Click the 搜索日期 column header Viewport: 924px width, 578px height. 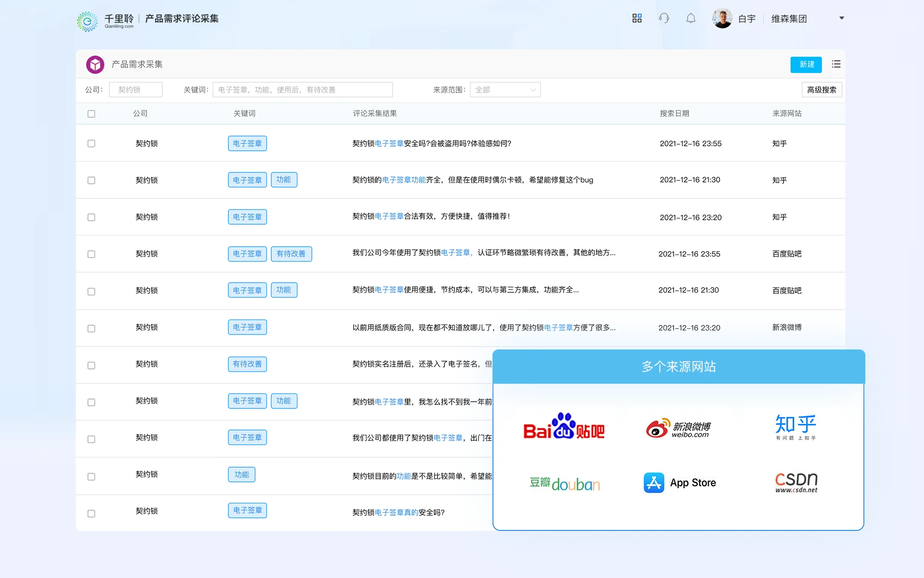click(675, 114)
